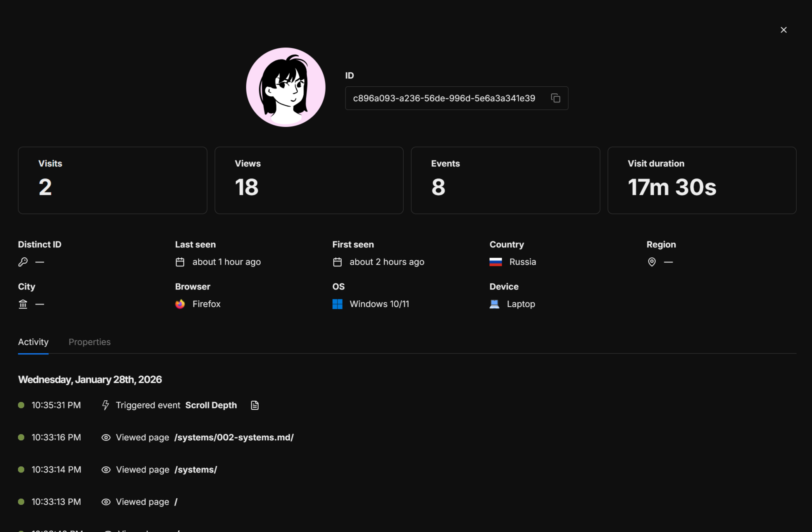Select the Activity tab
Screen dimensions: 812x532
33,342
